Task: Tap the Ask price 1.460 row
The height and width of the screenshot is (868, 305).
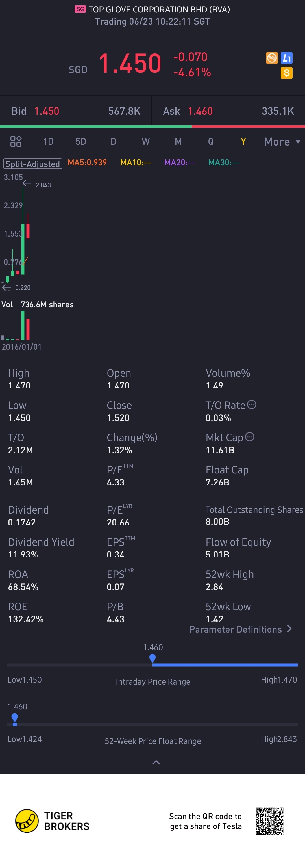Action: (228, 111)
